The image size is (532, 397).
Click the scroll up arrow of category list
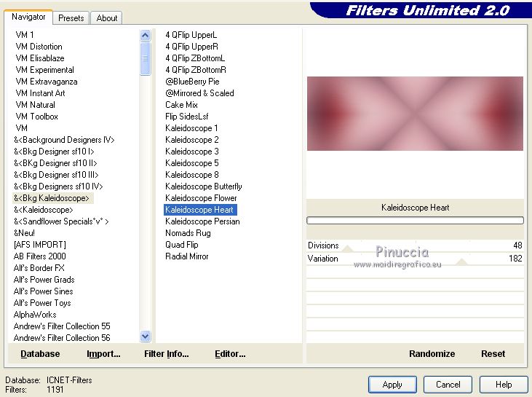click(146, 35)
